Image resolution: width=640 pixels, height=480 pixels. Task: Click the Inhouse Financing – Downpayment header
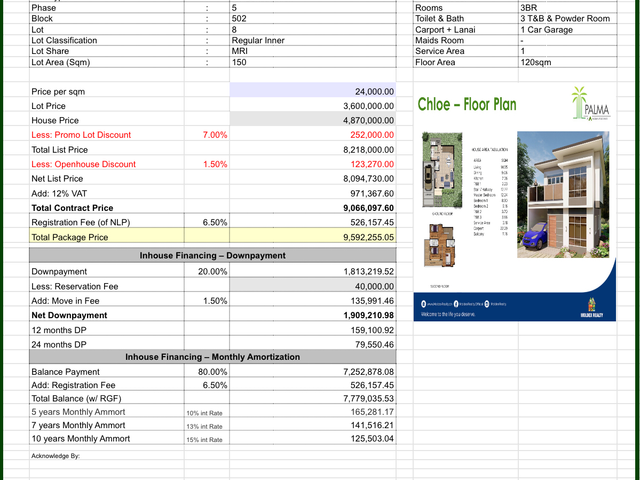pyautogui.click(x=213, y=255)
